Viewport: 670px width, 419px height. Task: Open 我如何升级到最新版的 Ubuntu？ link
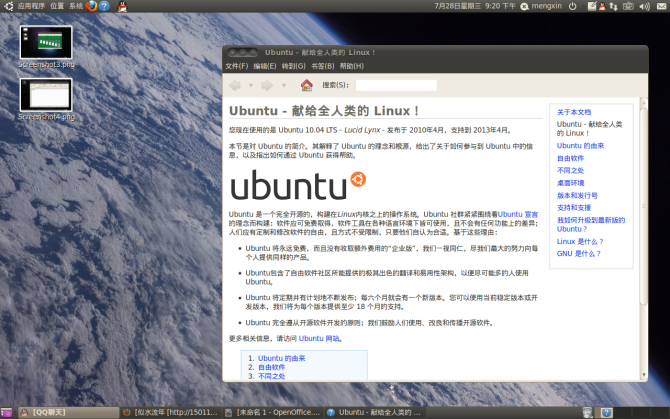pyautogui.click(x=591, y=225)
